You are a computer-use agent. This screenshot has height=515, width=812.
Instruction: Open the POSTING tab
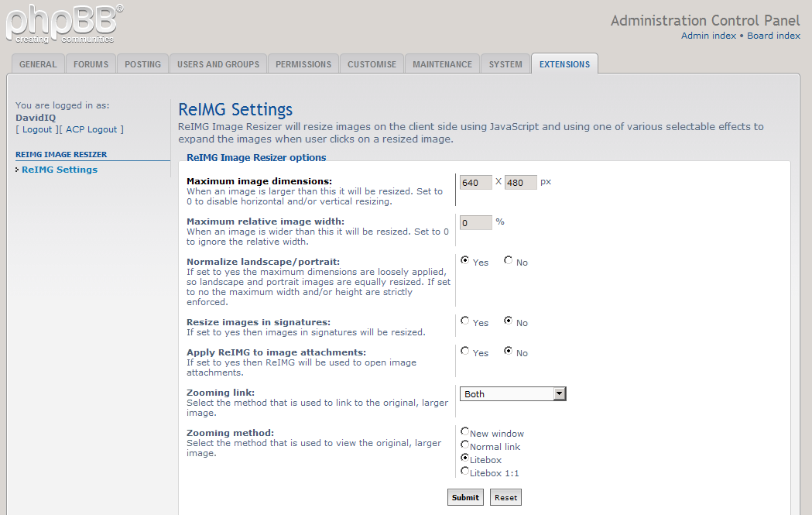point(142,64)
